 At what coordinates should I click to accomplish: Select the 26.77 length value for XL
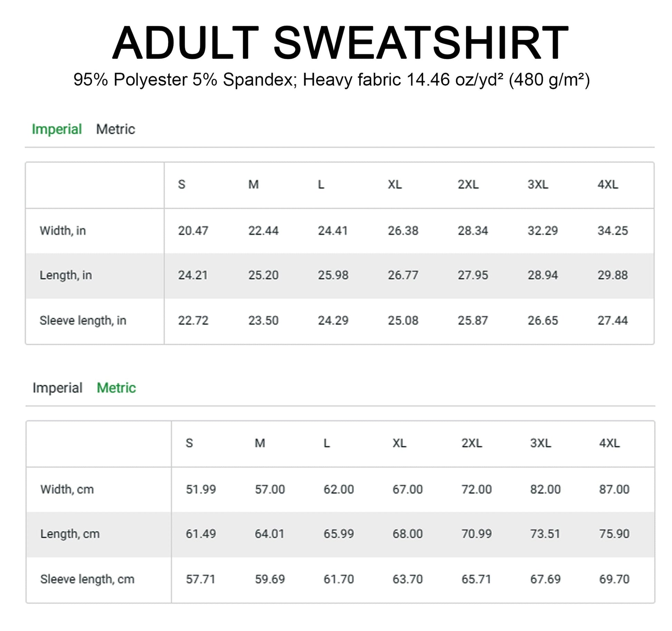(x=403, y=275)
